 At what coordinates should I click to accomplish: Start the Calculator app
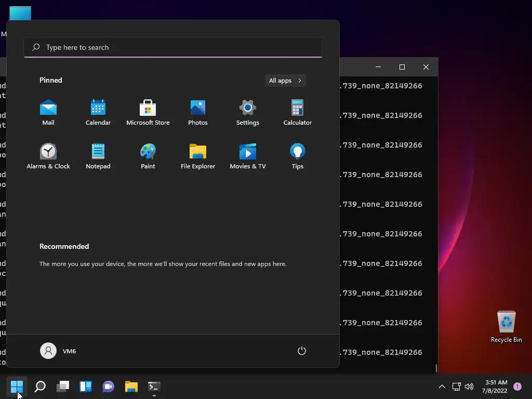[298, 113]
